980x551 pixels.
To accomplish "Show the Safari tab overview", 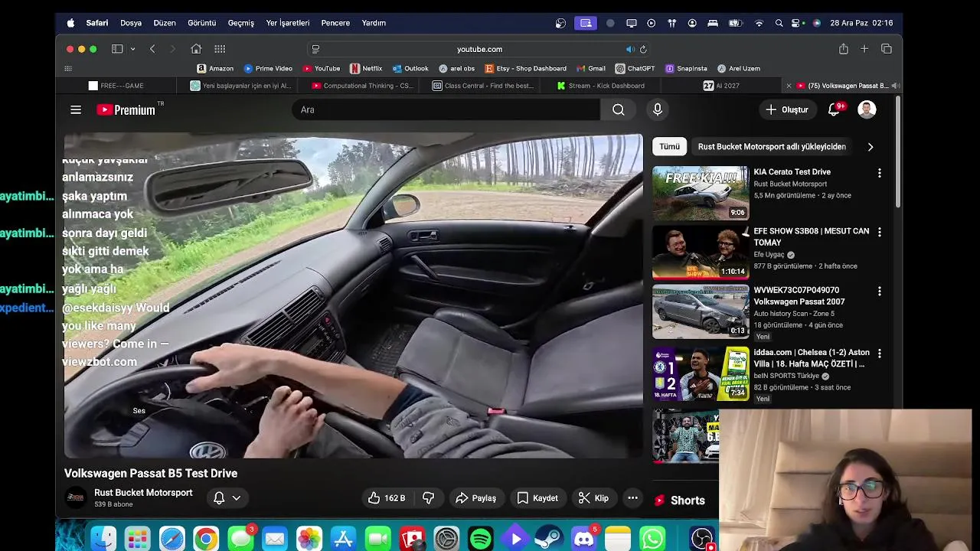I will (887, 49).
